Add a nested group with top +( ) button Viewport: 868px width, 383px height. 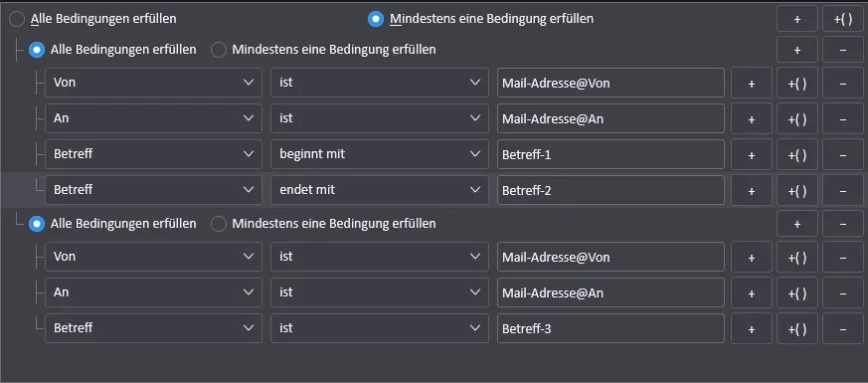tap(842, 19)
